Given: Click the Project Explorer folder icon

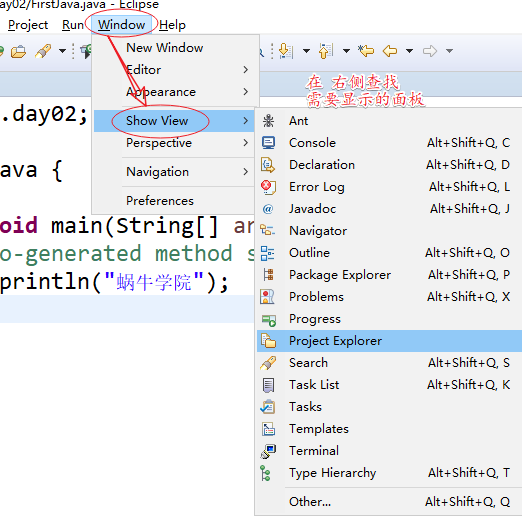Looking at the screenshot, I should point(268,341).
